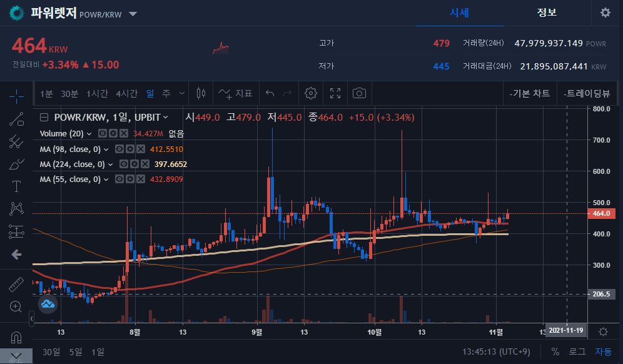Toggle percent (%) scale mode
This screenshot has height=364, width=623.
(555, 351)
